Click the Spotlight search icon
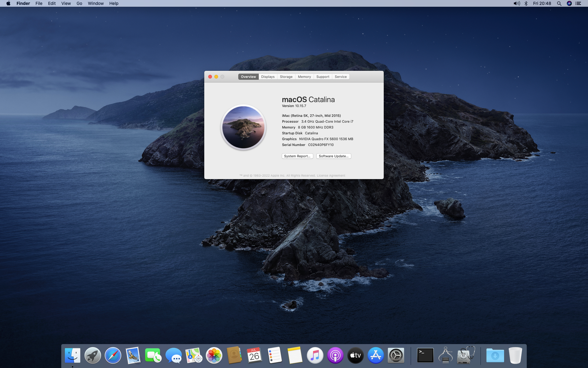The height and width of the screenshot is (368, 588). [559, 3]
